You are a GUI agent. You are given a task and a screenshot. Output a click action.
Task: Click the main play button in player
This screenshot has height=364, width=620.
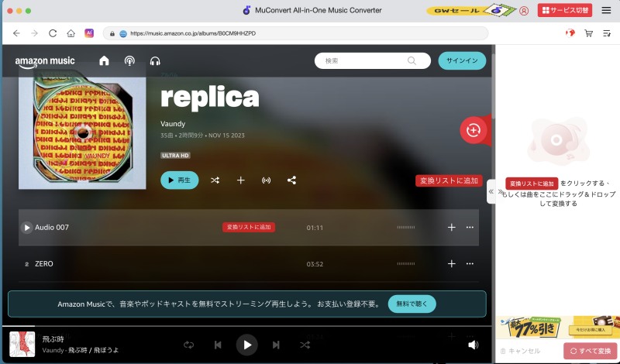[x=247, y=345]
